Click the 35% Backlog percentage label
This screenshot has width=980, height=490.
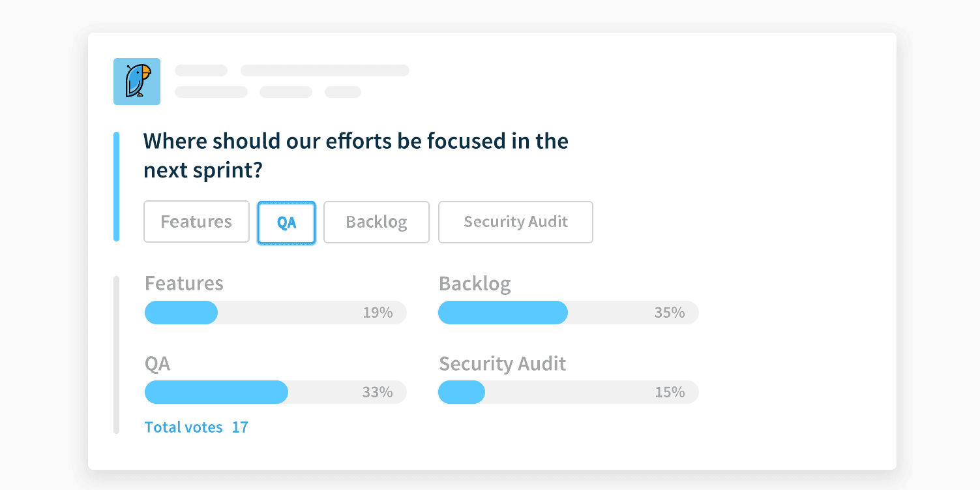click(670, 313)
